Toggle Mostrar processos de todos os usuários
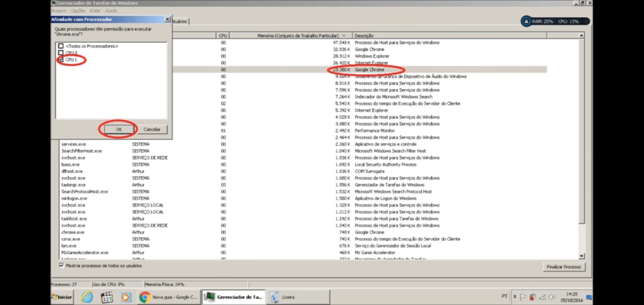This screenshot has height=305, width=644. point(61,266)
